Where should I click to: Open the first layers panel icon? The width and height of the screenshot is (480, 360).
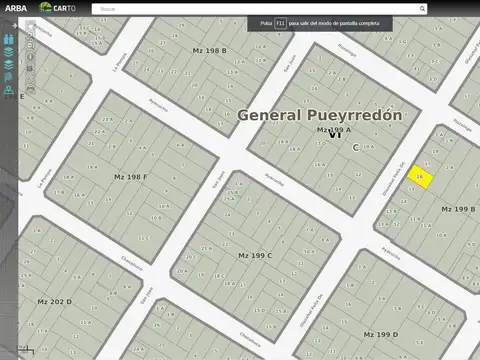(9, 52)
